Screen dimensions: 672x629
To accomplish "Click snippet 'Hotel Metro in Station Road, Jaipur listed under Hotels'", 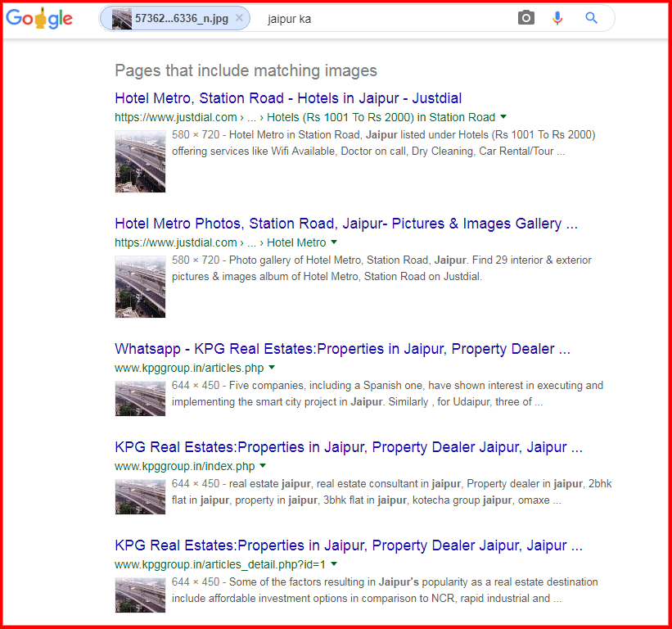I will [x=384, y=143].
